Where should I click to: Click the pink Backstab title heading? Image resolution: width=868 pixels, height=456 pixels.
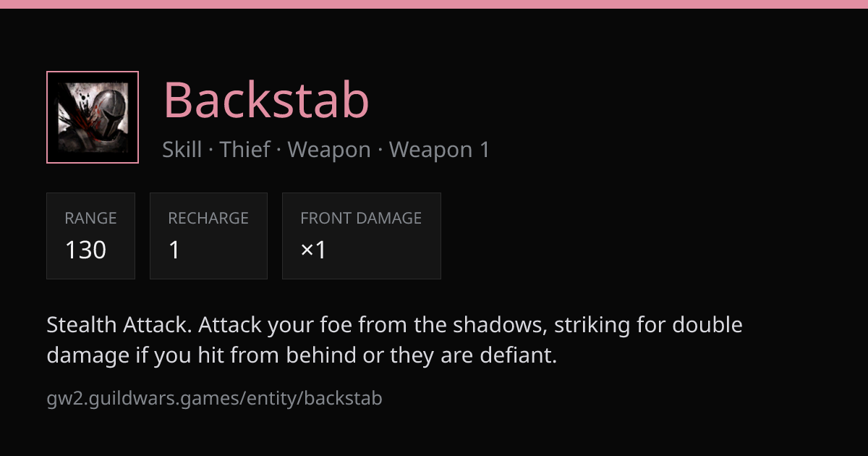(x=266, y=99)
